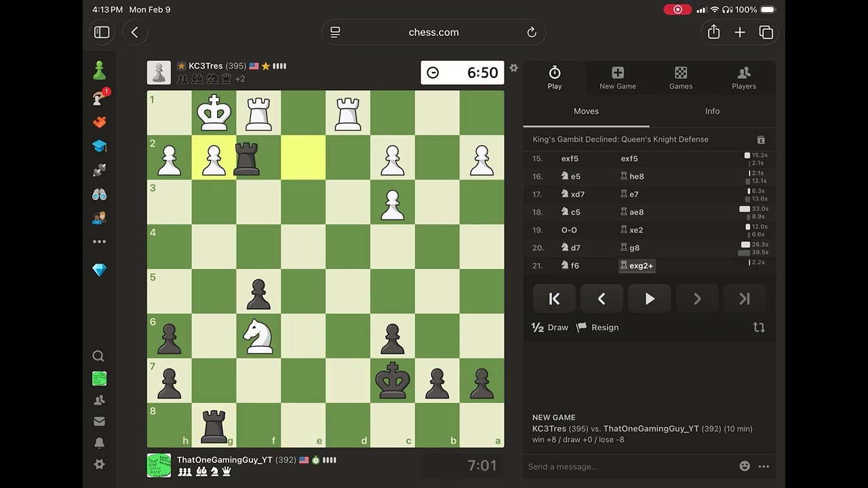Image resolution: width=868 pixels, height=488 pixels.
Task: Open the Messages envelope icon
Action: [99, 421]
